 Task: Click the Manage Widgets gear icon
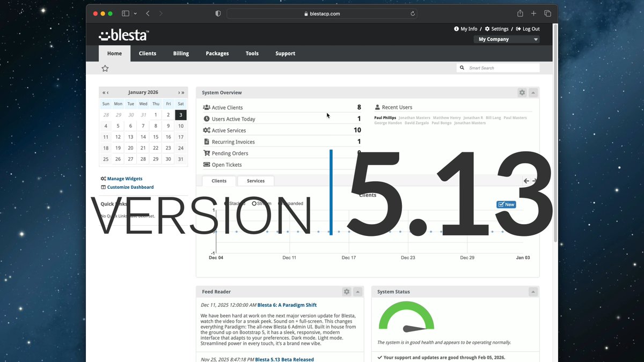point(103,179)
